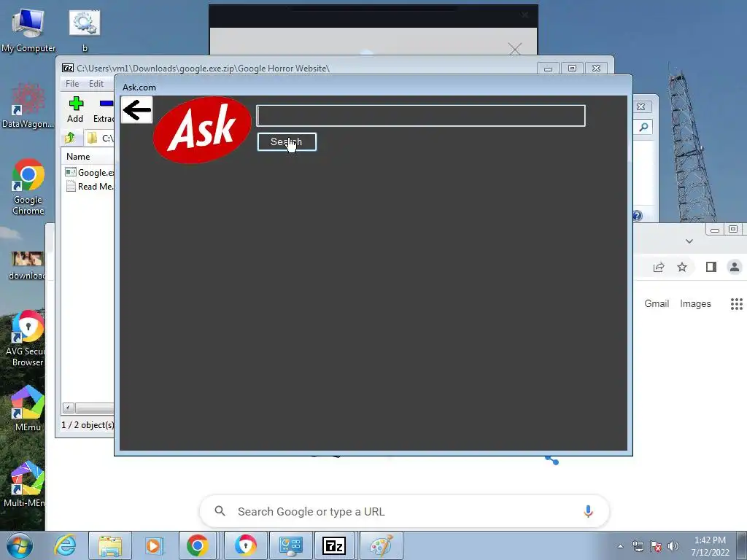Switch to 7-Zip on the taskbar
747x560 pixels.
[334, 545]
